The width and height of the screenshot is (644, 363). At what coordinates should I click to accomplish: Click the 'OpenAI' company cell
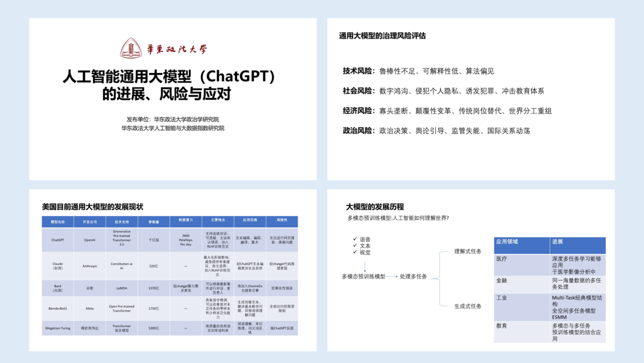89,240
